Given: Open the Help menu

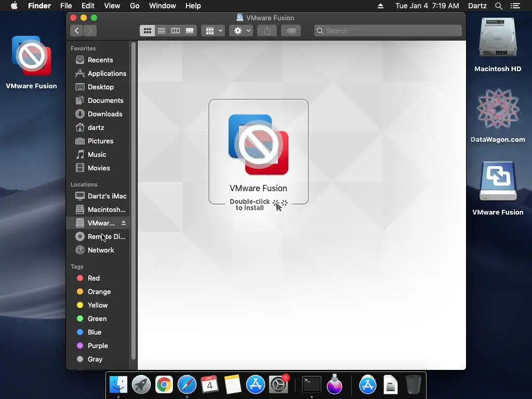Looking at the screenshot, I should click(193, 6).
